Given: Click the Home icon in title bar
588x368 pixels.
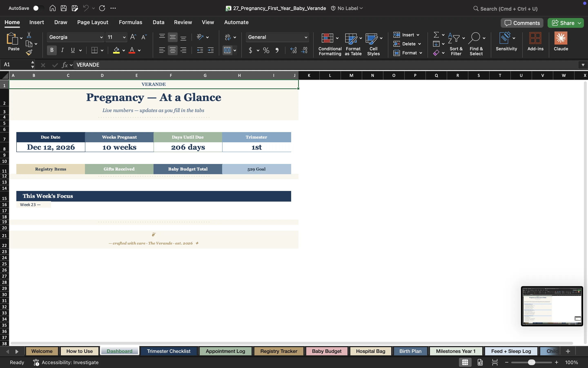Looking at the screenshot, I should 52,8.
